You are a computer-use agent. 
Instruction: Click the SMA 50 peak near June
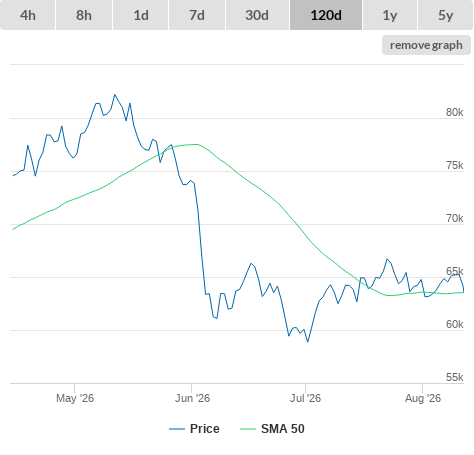click(x=197, y=144)
